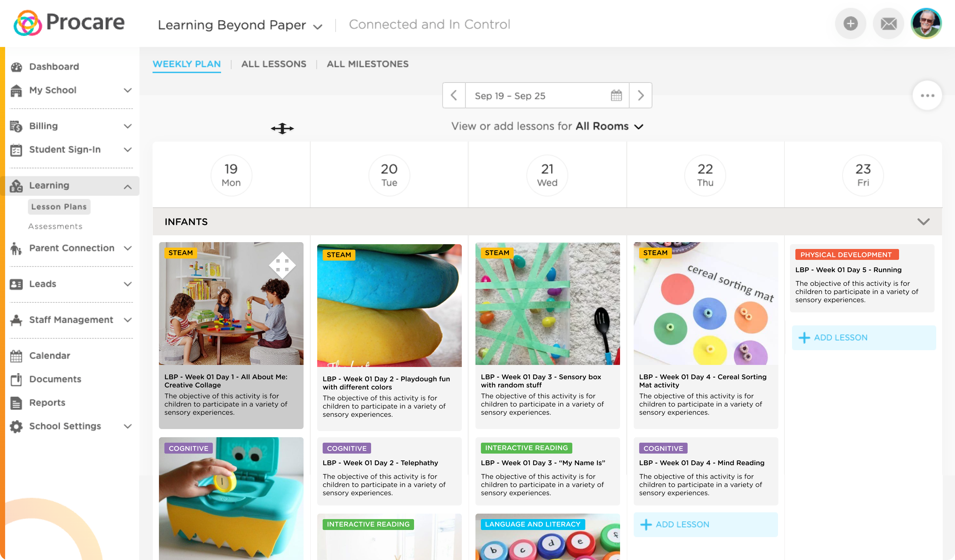Click the move handle on Creative Collage card

[x=282, y=265]
